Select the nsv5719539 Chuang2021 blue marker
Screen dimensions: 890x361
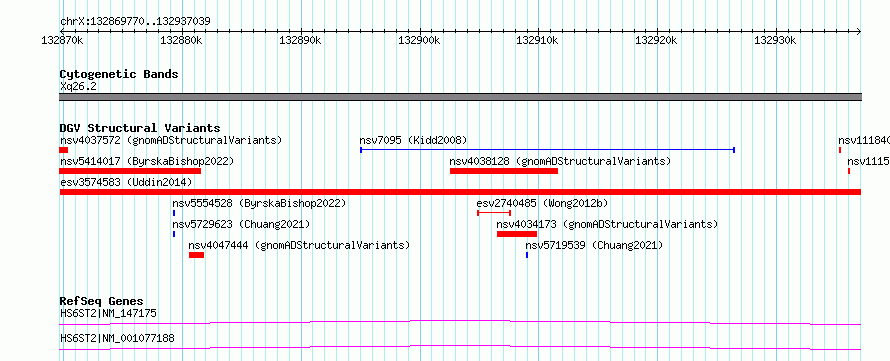pos(527,255)
